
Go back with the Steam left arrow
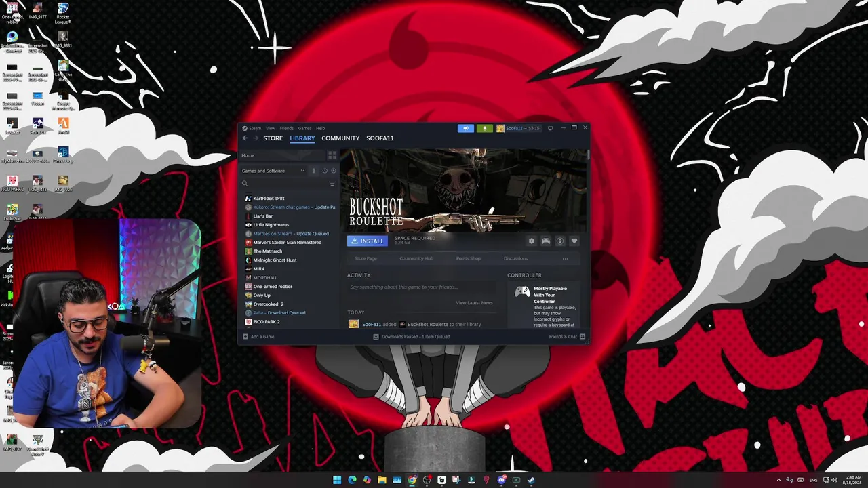(245, 138)
